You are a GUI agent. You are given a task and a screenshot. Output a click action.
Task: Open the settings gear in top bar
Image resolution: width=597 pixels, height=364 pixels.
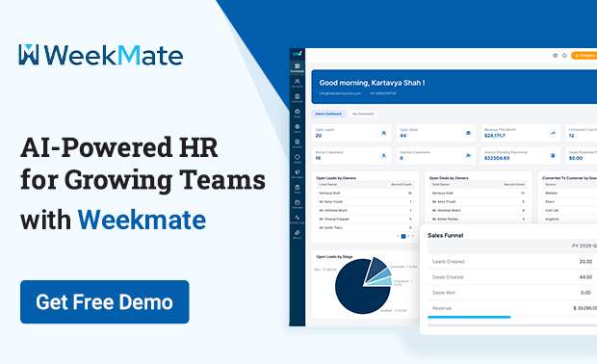pyautogui.click(x=556, y=56)
